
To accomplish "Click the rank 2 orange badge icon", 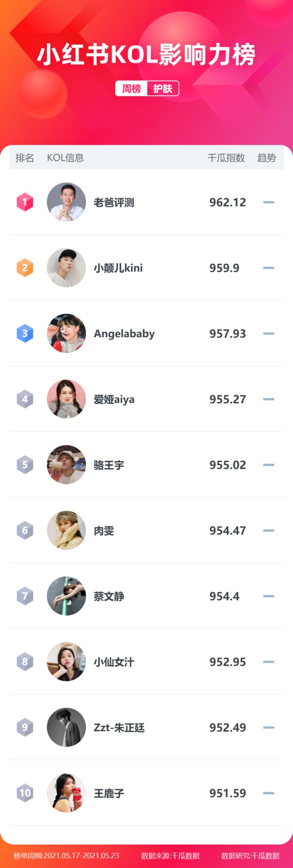I will click(25, 268).
